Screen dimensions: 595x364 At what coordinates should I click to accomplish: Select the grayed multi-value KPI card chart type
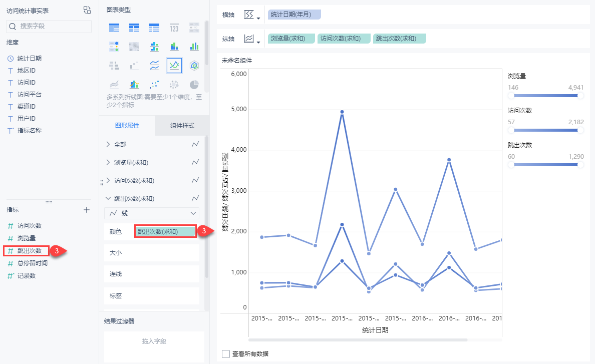click(194, 28)
